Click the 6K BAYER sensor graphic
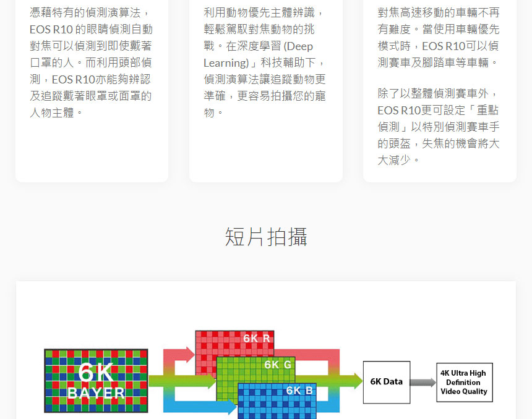 tap(96, 381)
